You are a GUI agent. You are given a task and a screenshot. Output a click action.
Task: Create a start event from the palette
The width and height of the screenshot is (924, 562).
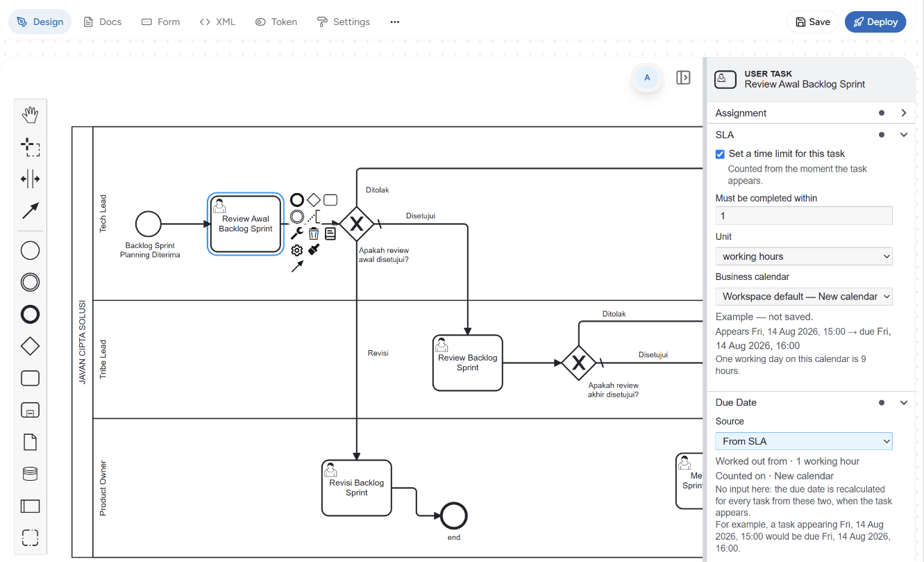(30, 251)
